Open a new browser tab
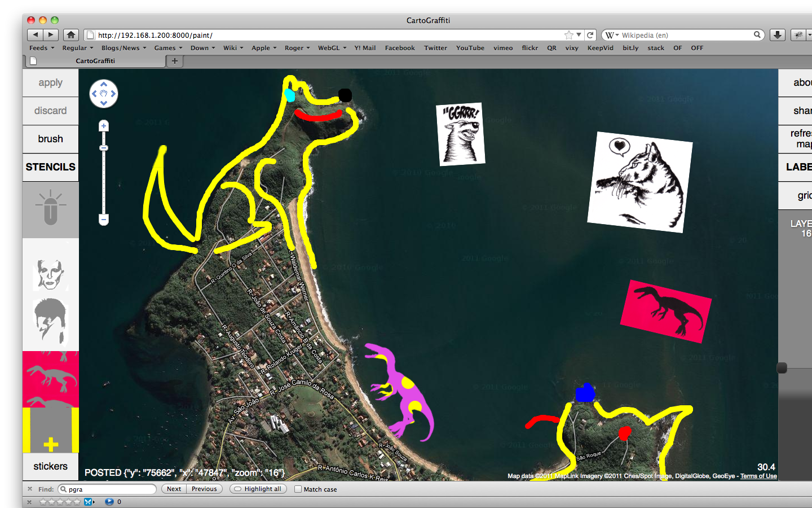Viewport: 812px width, 508px height. [175, 61]
